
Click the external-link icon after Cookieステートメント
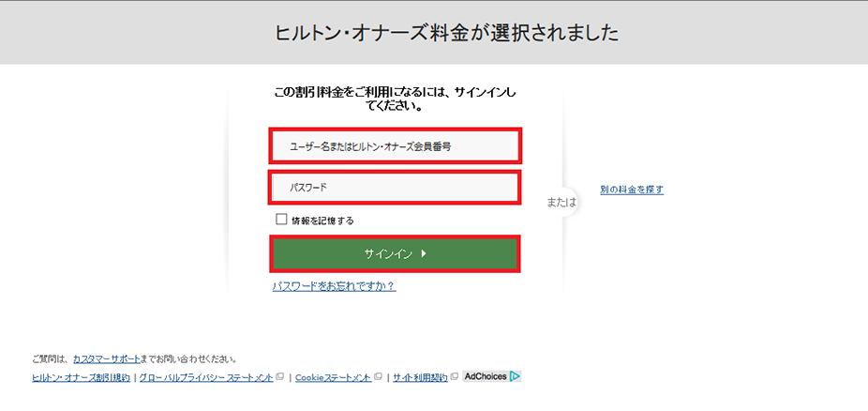(378, 376)
